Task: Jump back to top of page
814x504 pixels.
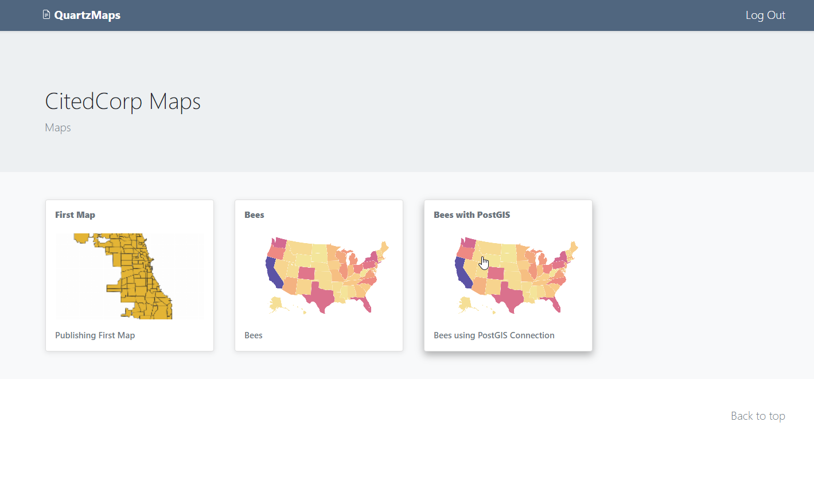Action: coord(757,416)
